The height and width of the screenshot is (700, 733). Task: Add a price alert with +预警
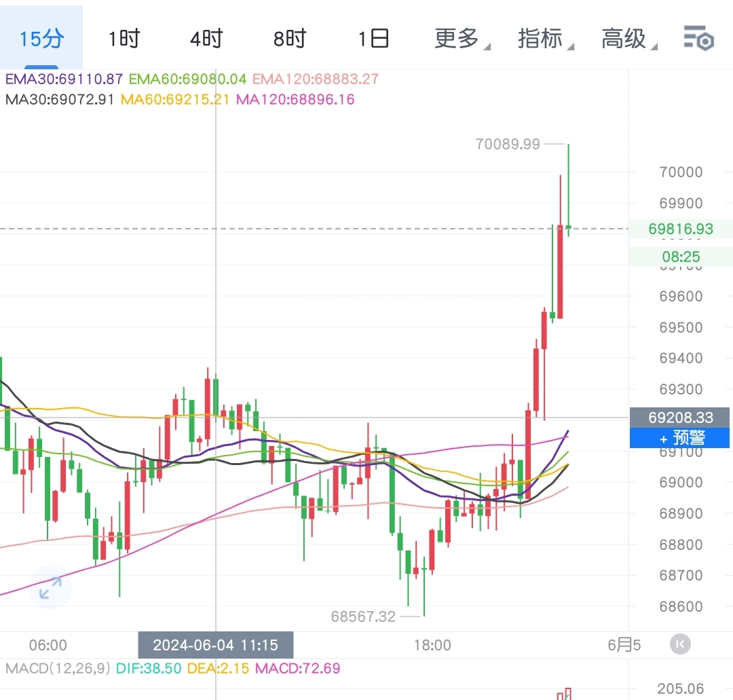pos(679,438)
